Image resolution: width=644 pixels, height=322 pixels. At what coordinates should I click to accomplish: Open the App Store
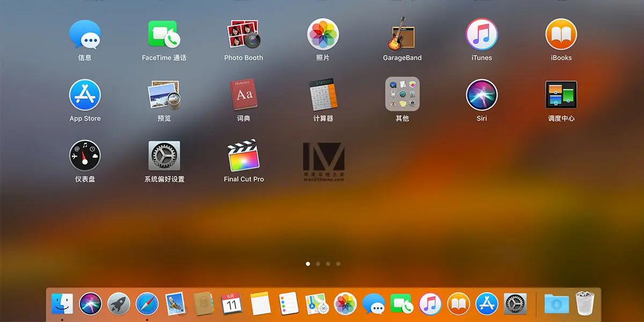[85, 96]
